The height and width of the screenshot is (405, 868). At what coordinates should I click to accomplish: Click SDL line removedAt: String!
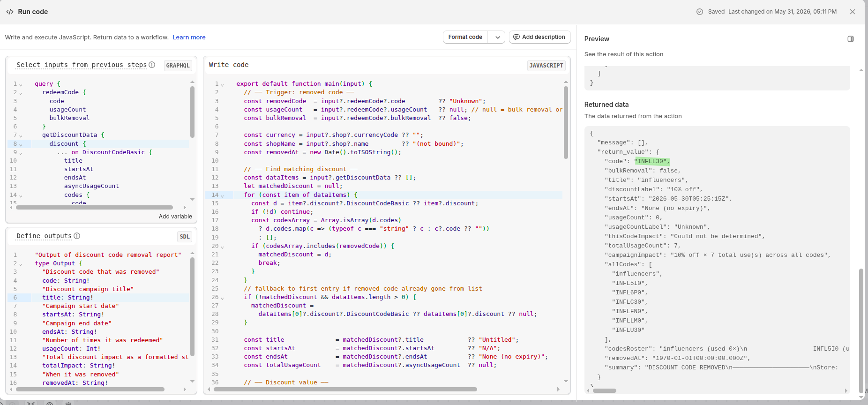(x=75, y=383)
